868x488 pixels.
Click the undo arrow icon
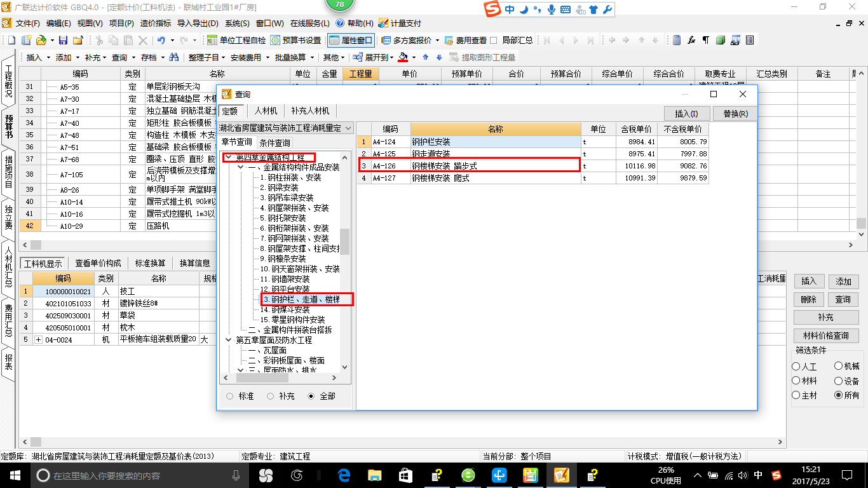coord(161,40)
